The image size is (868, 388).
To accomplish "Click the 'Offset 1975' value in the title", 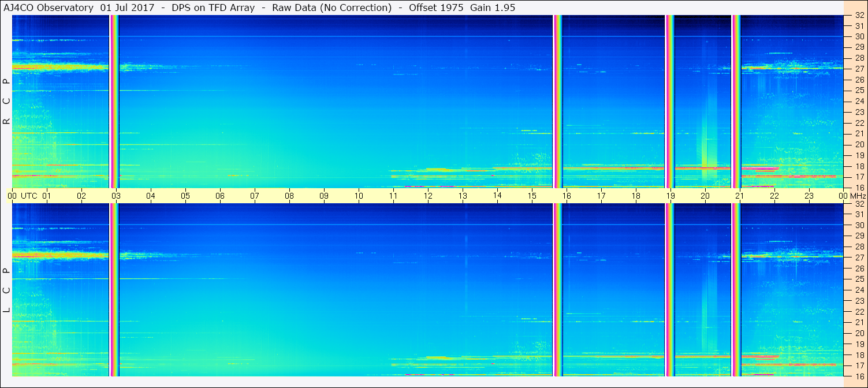I will [435, 8].
